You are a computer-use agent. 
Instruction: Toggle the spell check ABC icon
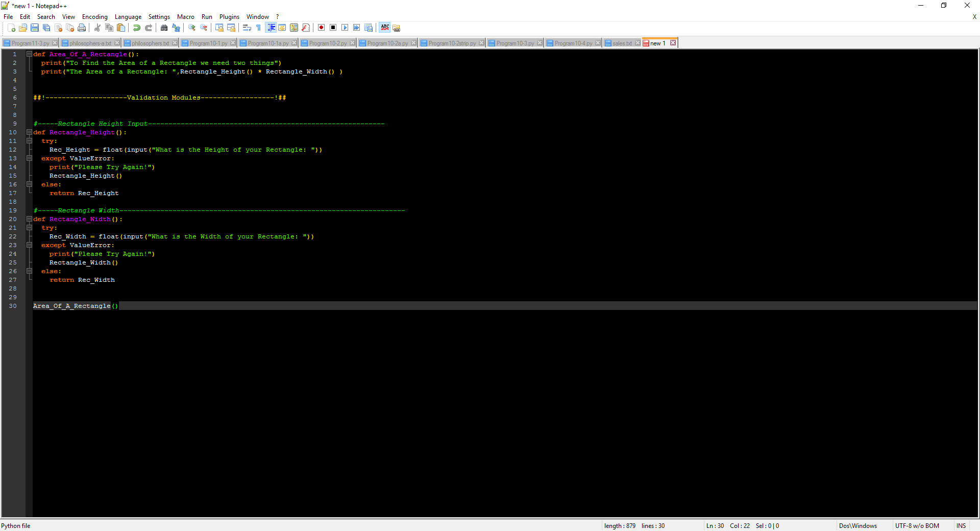pos(385,28)
